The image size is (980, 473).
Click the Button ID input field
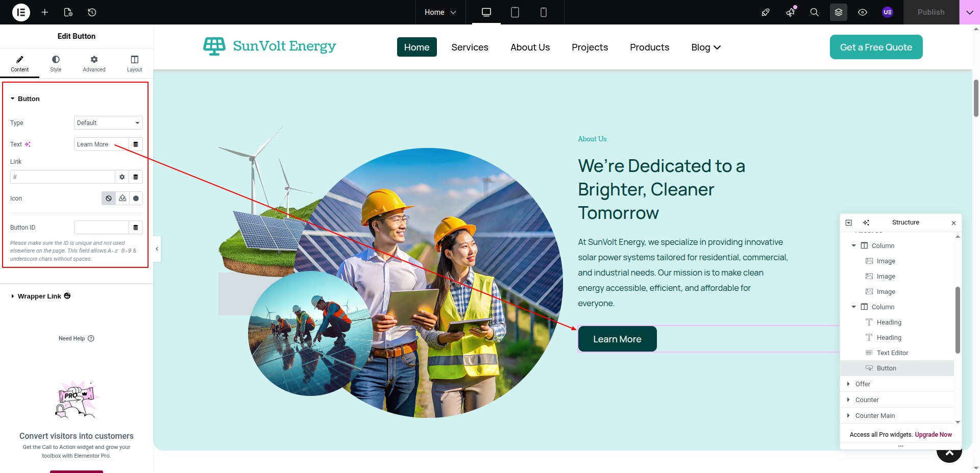[x=101, y=228]
